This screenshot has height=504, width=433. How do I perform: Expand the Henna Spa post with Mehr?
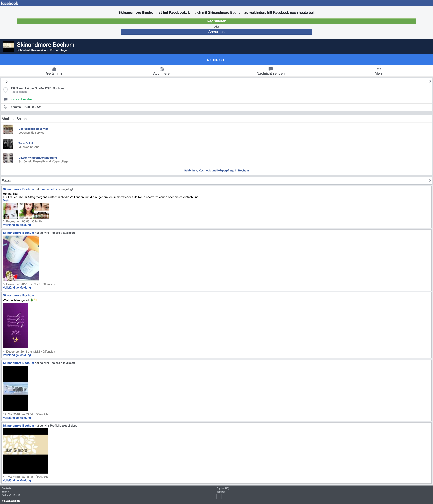tap(6, 200)
